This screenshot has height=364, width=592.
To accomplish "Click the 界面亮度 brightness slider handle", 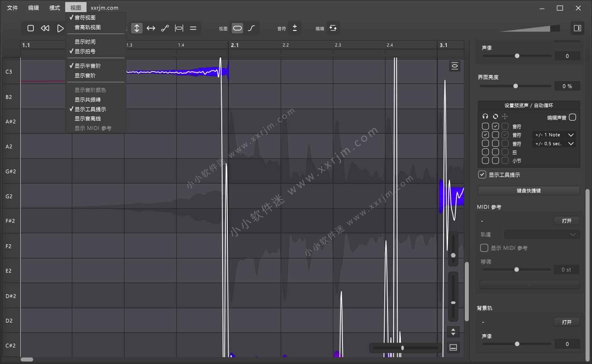I will pyautogui.click(x=516, y=86).
